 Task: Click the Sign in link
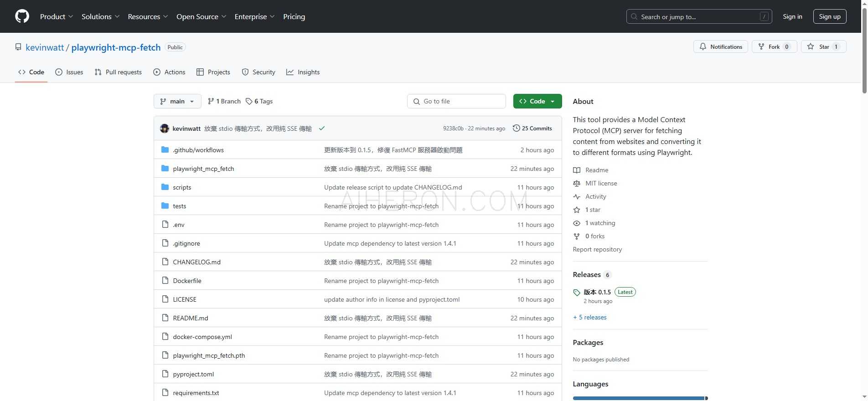(792, 16)
